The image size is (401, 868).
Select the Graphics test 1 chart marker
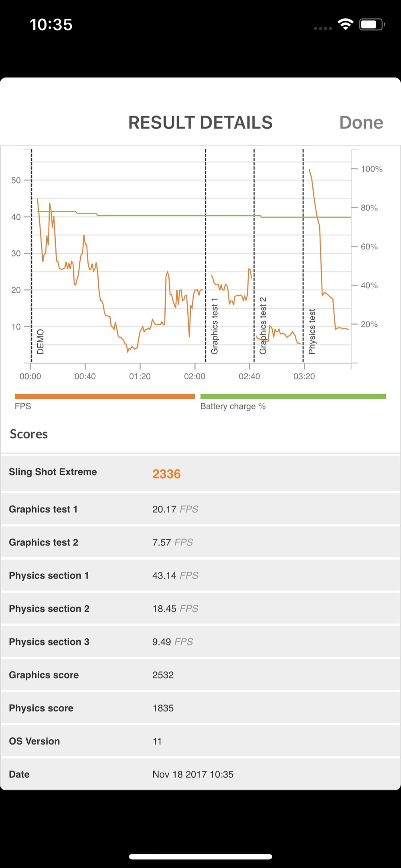click(215, 326)
